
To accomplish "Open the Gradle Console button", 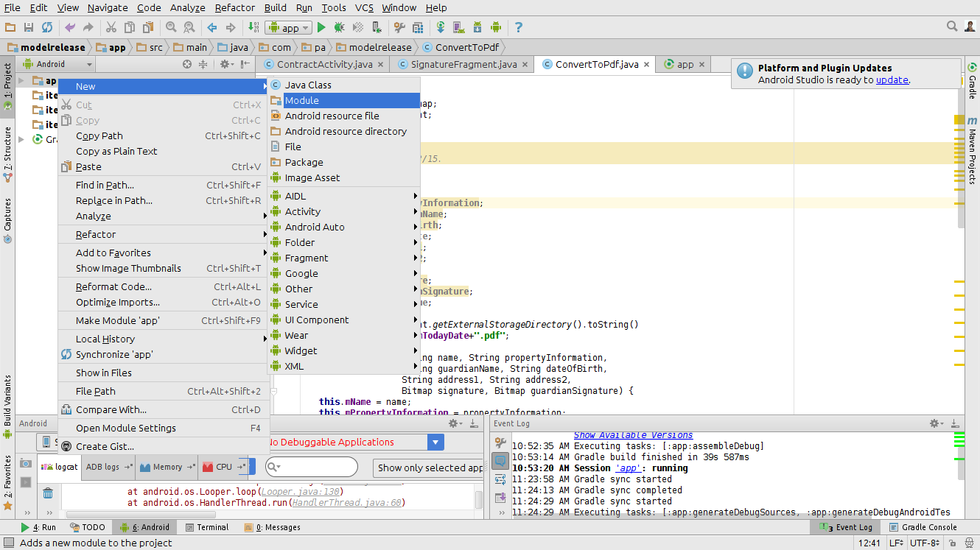I will [x=923, y=527].
